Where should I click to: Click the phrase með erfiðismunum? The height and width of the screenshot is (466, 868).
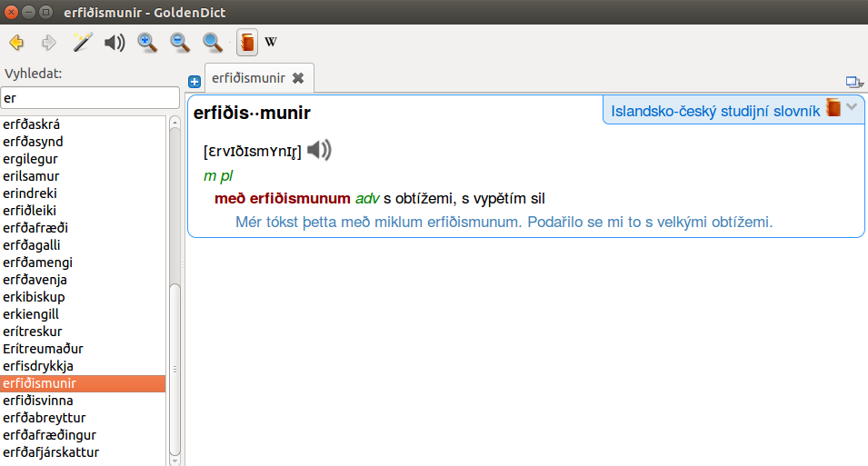click(283, 198)
